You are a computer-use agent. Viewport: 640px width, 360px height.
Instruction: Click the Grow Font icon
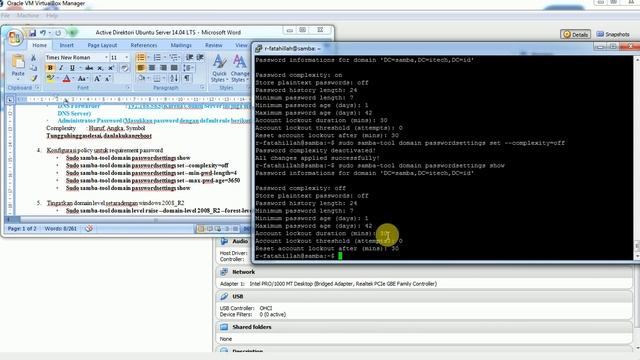pyautogui.click(x=98, y=78)
